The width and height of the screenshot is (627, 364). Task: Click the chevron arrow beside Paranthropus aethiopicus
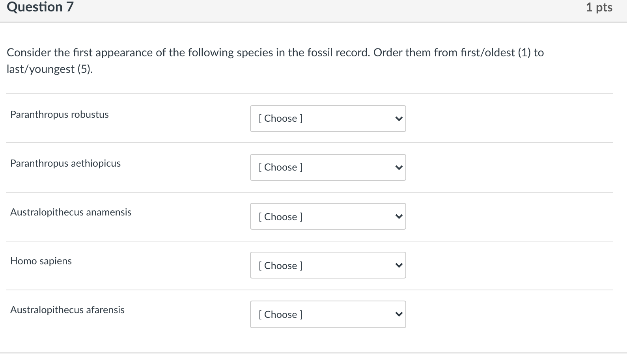click(399, 167)
